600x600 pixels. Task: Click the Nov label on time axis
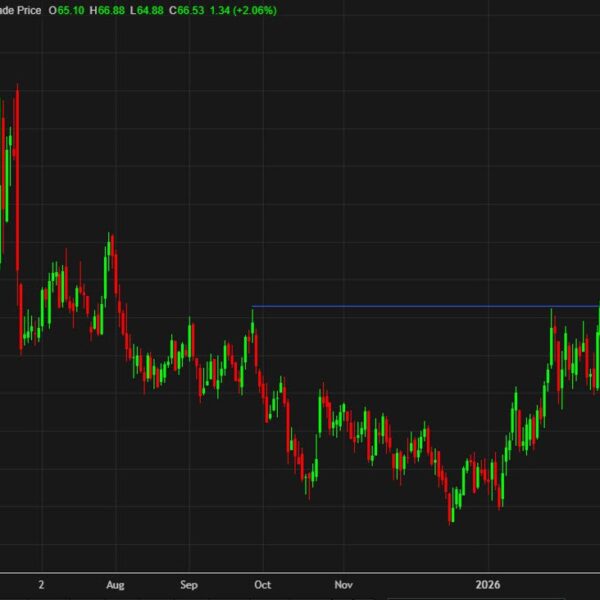(343, 585)
